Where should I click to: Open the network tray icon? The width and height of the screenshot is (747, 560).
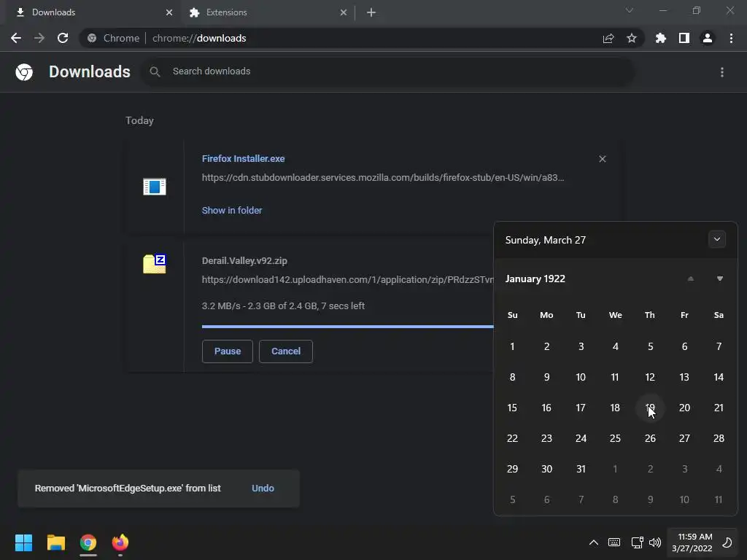(637, 542)
